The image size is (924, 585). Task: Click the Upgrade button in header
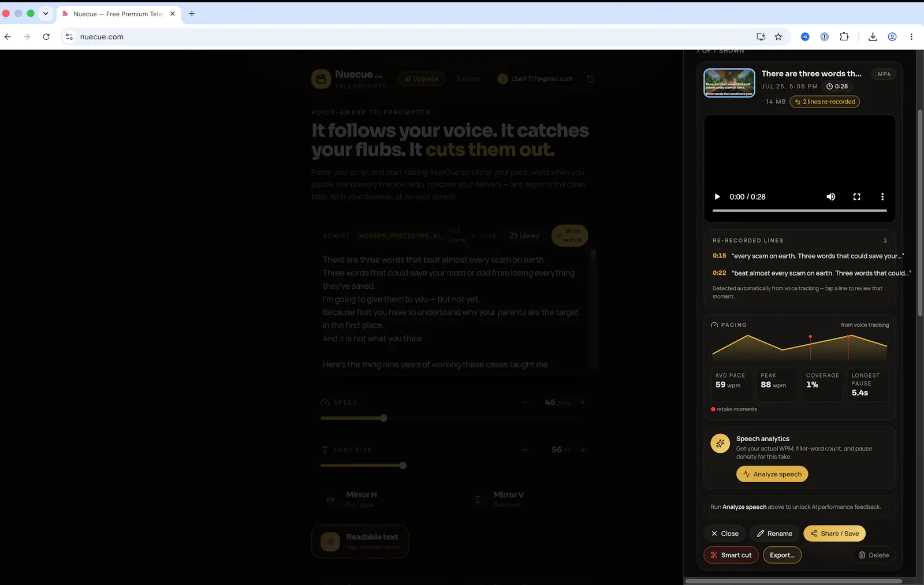coord(422,79)
